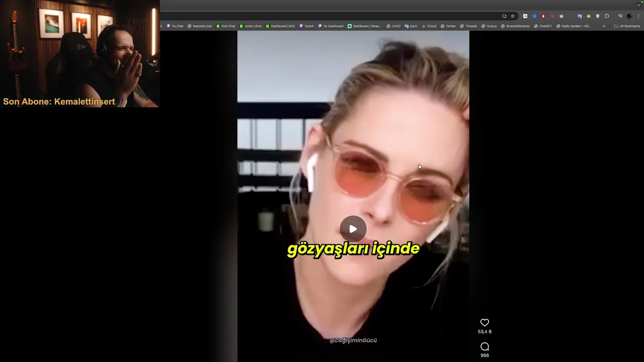Open Dashboard | kick bookmark
This screenshot has width=644, height=362.
click(280, 26)
